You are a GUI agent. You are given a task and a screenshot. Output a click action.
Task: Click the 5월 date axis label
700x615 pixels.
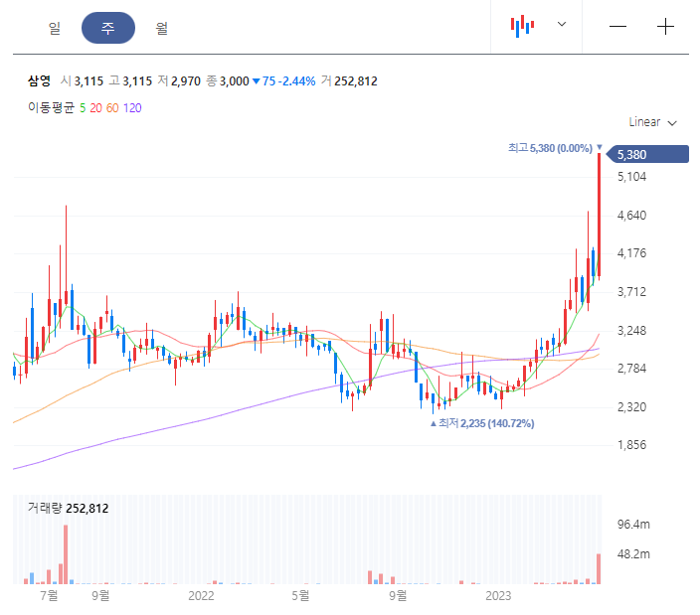[x=300, y=596]
